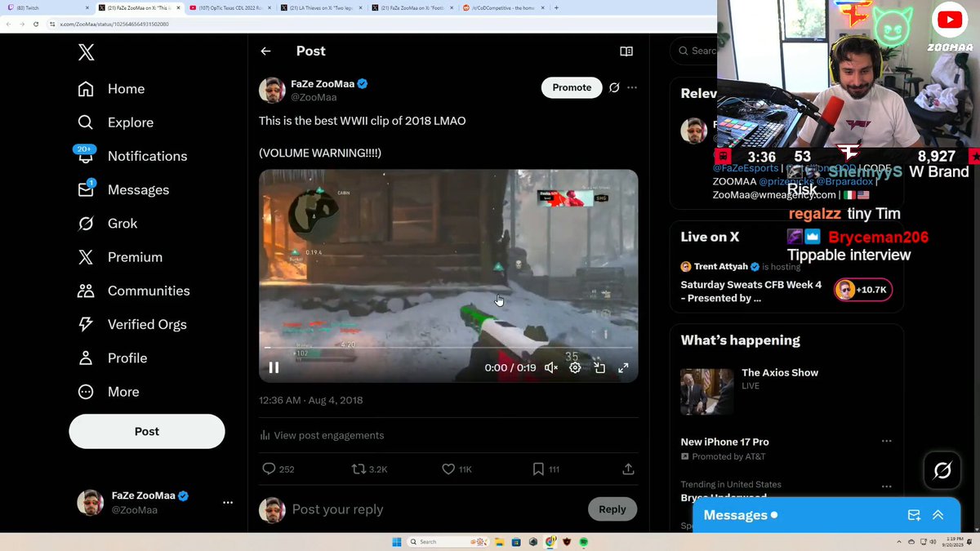This screenshot has height=551, width=980.
Task: Click the floating Grok button
Action: coord(942,471)
